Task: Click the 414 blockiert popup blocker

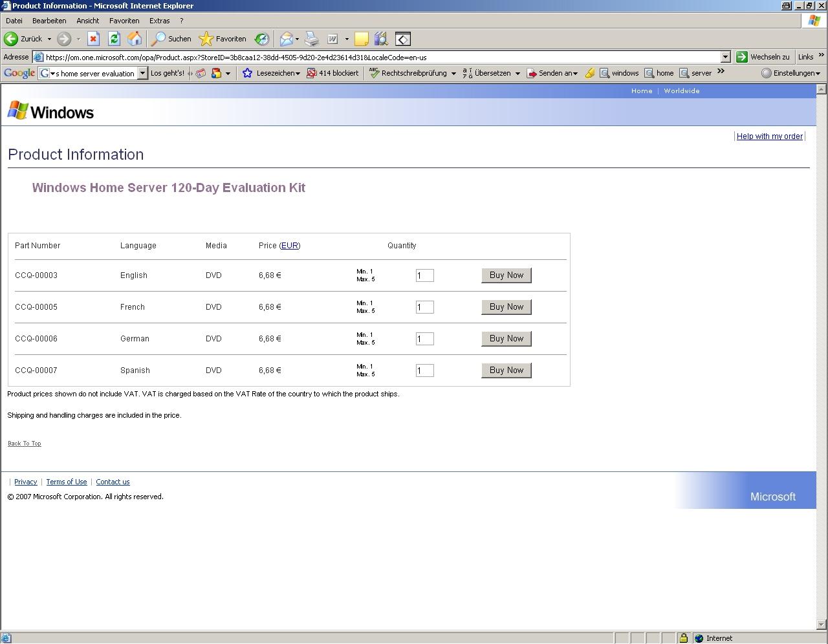Action: [x=332, y=73]
